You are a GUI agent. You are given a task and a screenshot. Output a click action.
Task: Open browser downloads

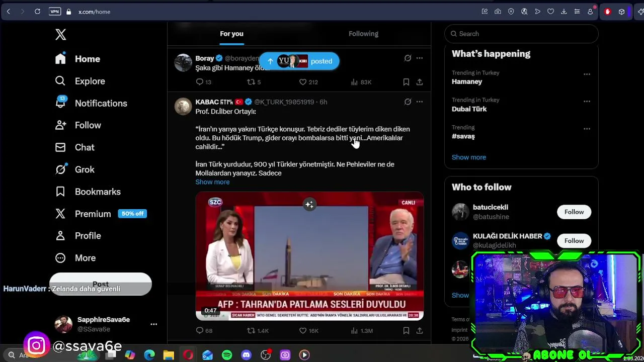coord(563,12)
